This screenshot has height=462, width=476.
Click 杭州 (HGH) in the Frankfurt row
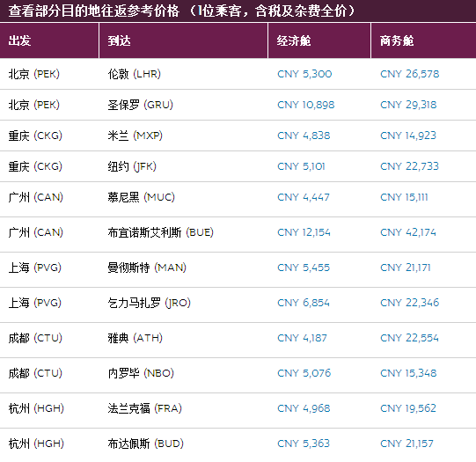tap(36, 408)
